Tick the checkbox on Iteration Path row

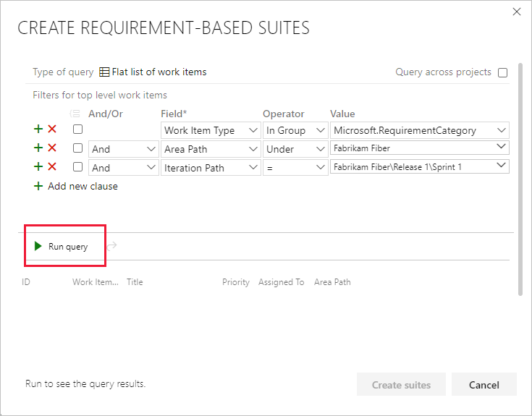point(77,166)
